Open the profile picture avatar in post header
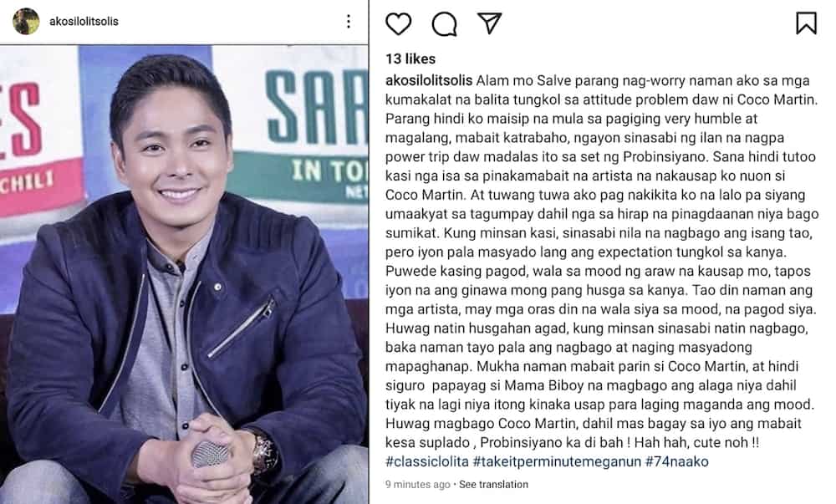Viewport: 836px width, 504px height. point(26,21)
